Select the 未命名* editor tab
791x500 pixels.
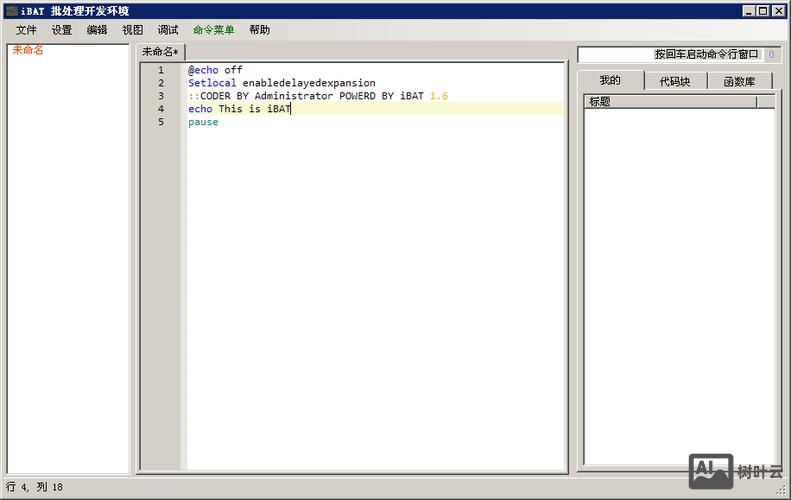point(160,52)
